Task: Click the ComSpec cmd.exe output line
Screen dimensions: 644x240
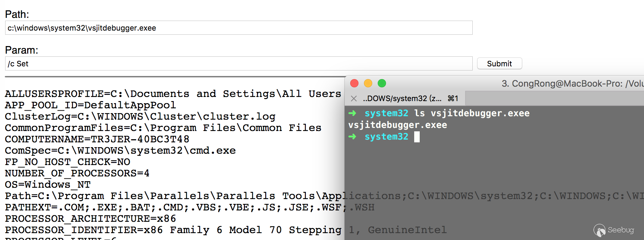Action: (x=120, y=151)
